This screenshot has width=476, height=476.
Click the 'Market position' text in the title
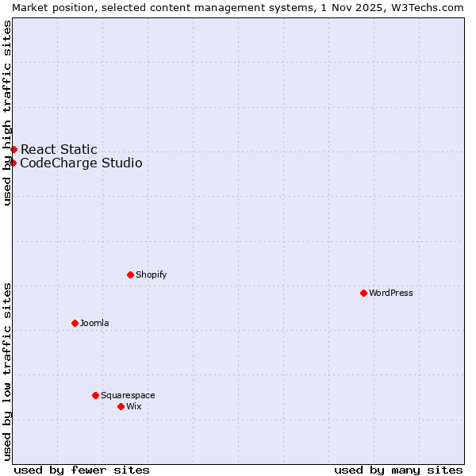[x=49, y=7]
